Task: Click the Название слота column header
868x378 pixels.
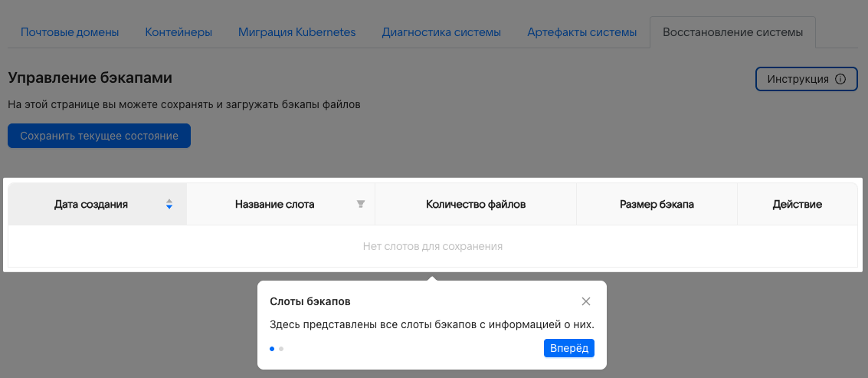Action: coord(281,204)
